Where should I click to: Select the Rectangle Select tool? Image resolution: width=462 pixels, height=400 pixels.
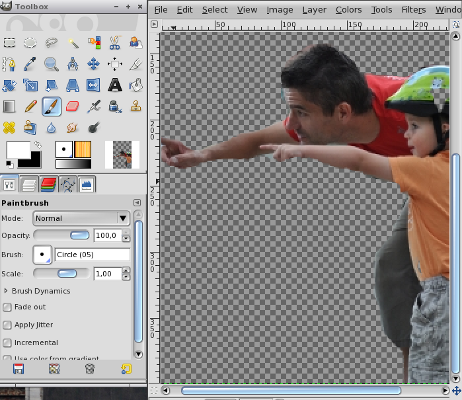point(9,42)
